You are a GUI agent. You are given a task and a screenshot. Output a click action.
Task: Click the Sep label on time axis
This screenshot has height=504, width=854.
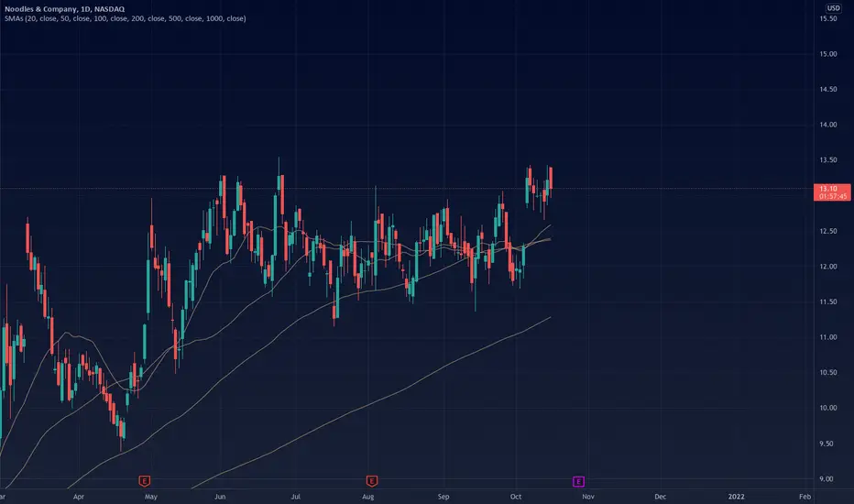coord(443,497)
